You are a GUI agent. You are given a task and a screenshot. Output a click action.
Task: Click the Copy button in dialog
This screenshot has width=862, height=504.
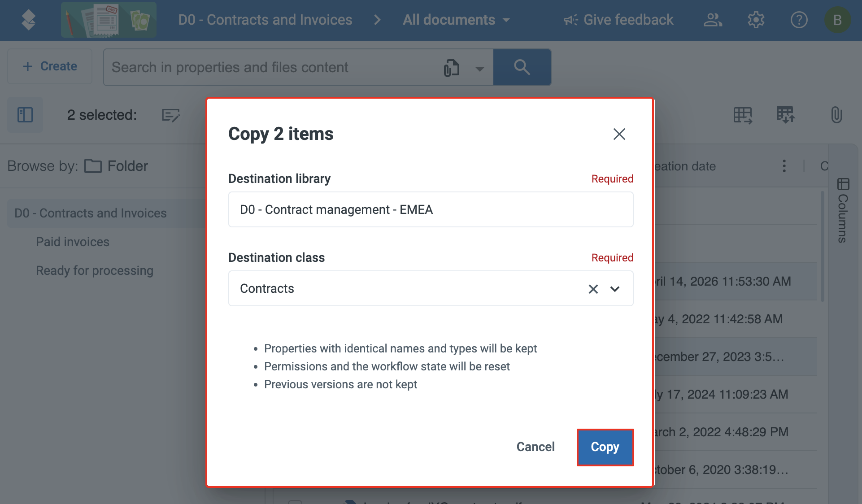pos(605,447)
